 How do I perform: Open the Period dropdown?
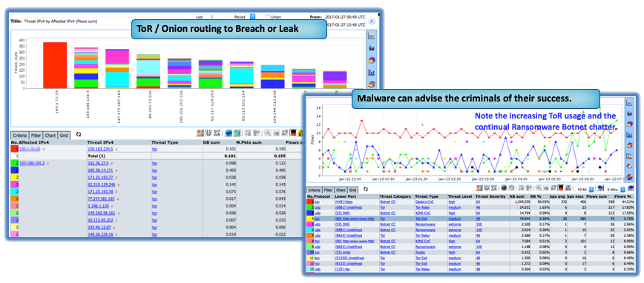(x=244, y=17)
